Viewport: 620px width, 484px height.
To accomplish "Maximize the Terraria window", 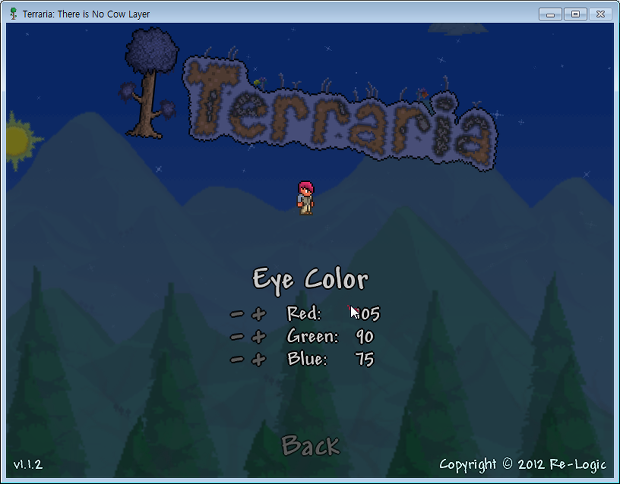I will [x=575, y=14].
